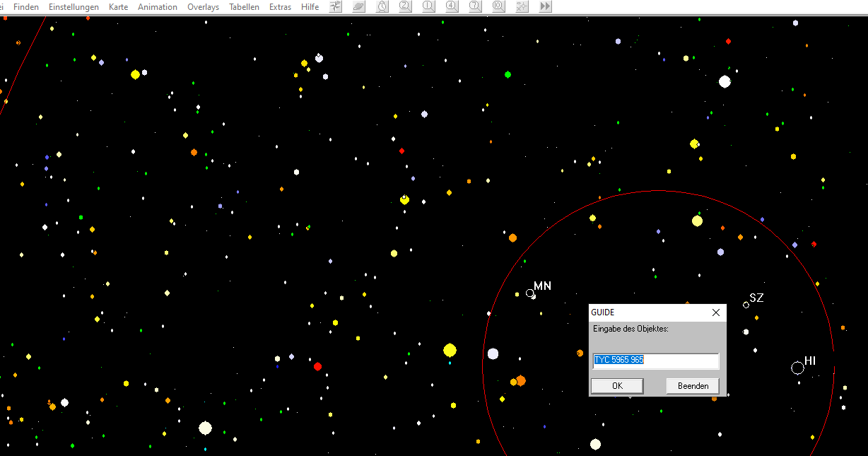Click the fast-forward double-arrow icon
Screen dimensions: 868x456
click(545, 6)
